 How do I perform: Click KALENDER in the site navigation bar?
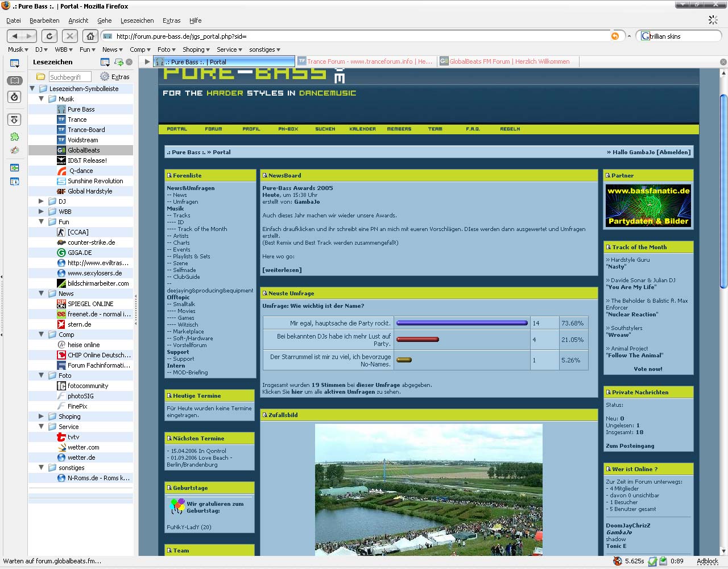coord(362,129)
